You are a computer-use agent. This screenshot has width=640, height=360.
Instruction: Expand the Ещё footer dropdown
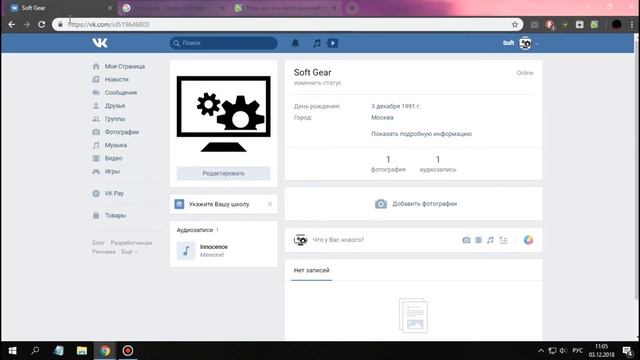click(x=129, y=252)
